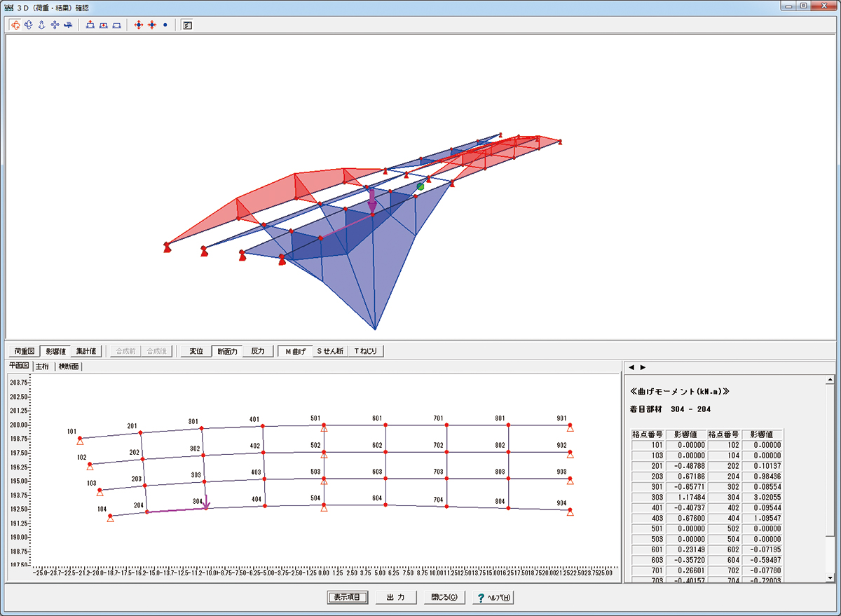Screen dimensions: 841x616
Task: Click the plain tray view icon
Action: 116,25
